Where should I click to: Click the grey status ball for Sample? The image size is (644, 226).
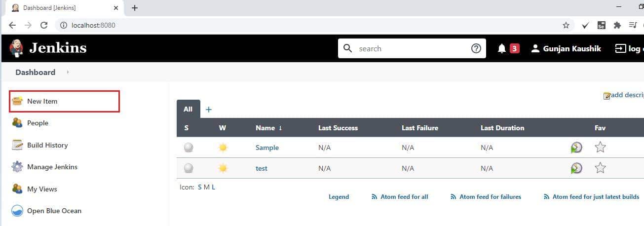coord(189,148)
